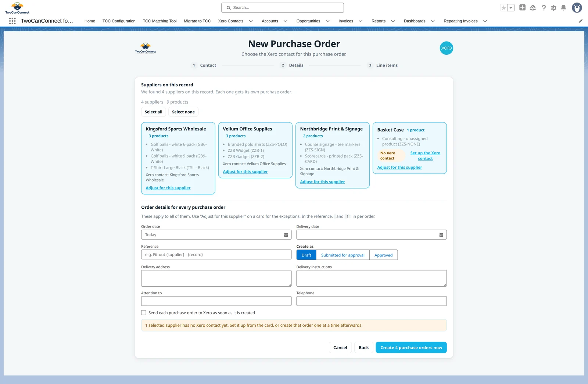Click the Xero logo badge

pyautogui.click(x=447, y=48)
